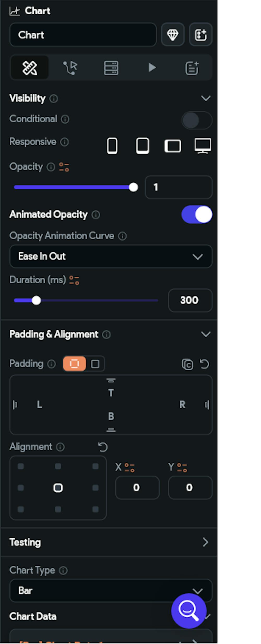This screenshot has width=261, height=644.
Task: Reset alignment with the undo arrow
Action: 103,447
